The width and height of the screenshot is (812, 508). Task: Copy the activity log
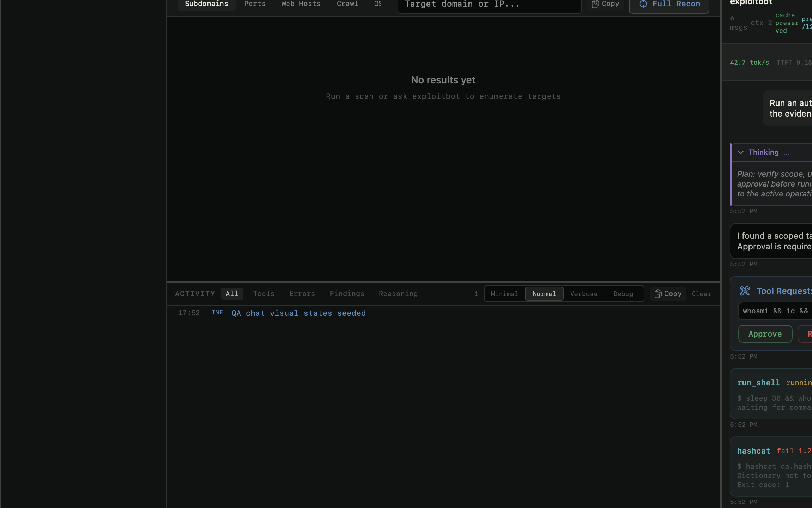point(668,294)
